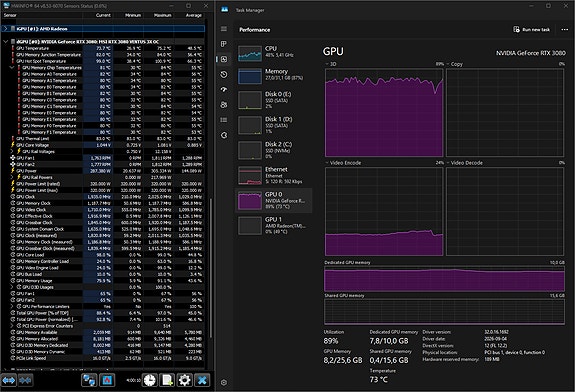Select the GPU Memory Junction Temperature row
Image resolution: width=575 pixels, height=392 pixels.
(x=103, y=55)
